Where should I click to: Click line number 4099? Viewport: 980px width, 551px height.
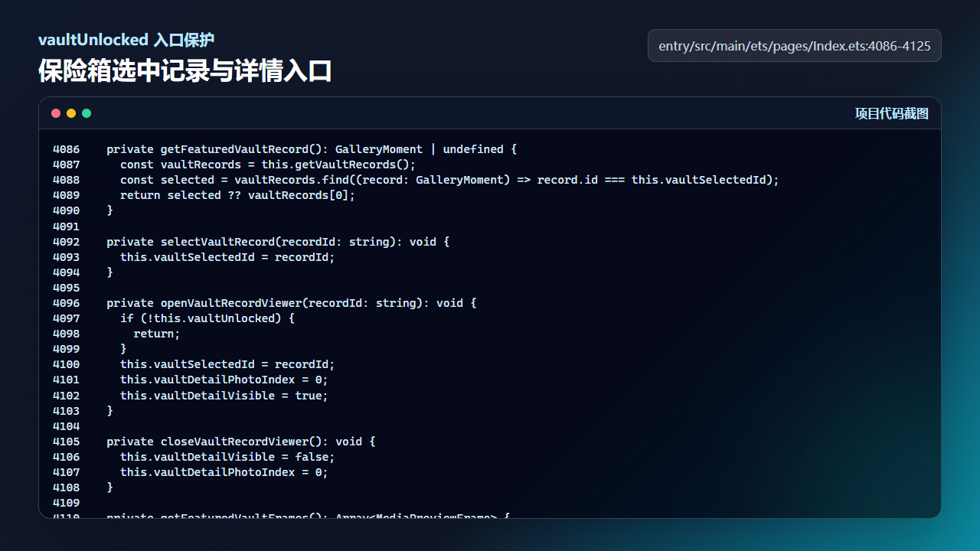[66, 349]
